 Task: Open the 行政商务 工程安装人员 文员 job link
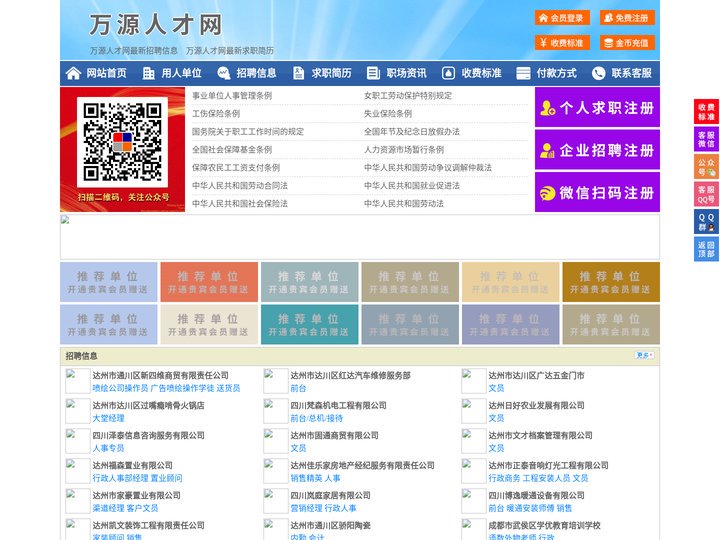(x=538, y=478)
